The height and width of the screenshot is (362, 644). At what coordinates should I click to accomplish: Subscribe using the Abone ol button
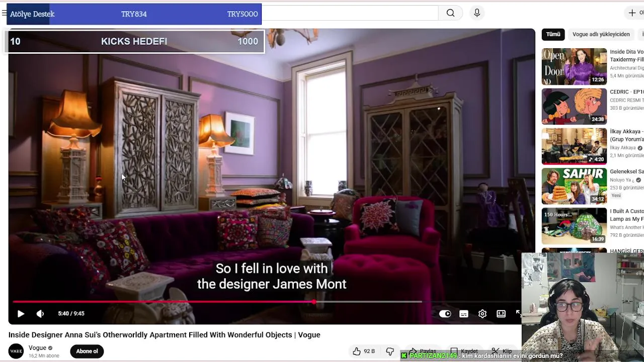87,351
